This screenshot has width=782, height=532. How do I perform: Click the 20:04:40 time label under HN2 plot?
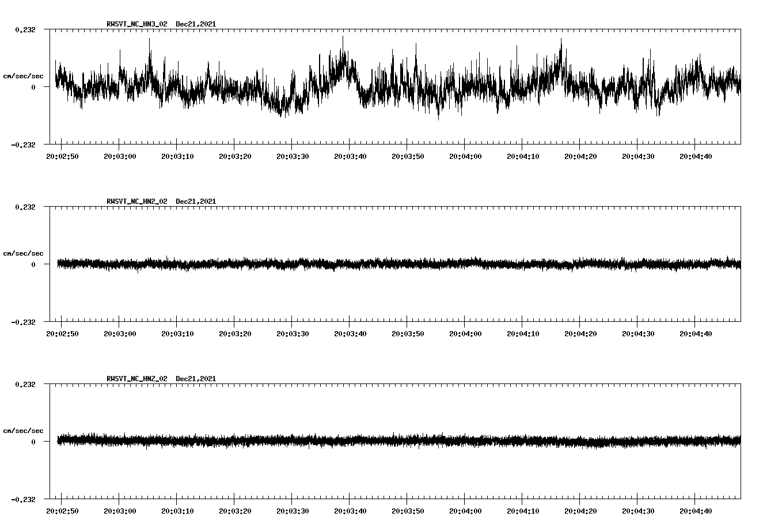click(x=696, y=333)
